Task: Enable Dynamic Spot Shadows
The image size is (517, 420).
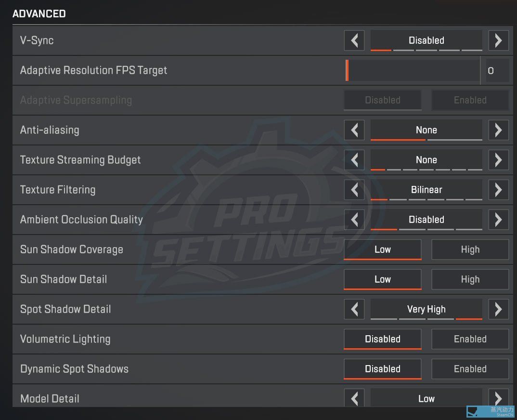Action: point(470,369)
